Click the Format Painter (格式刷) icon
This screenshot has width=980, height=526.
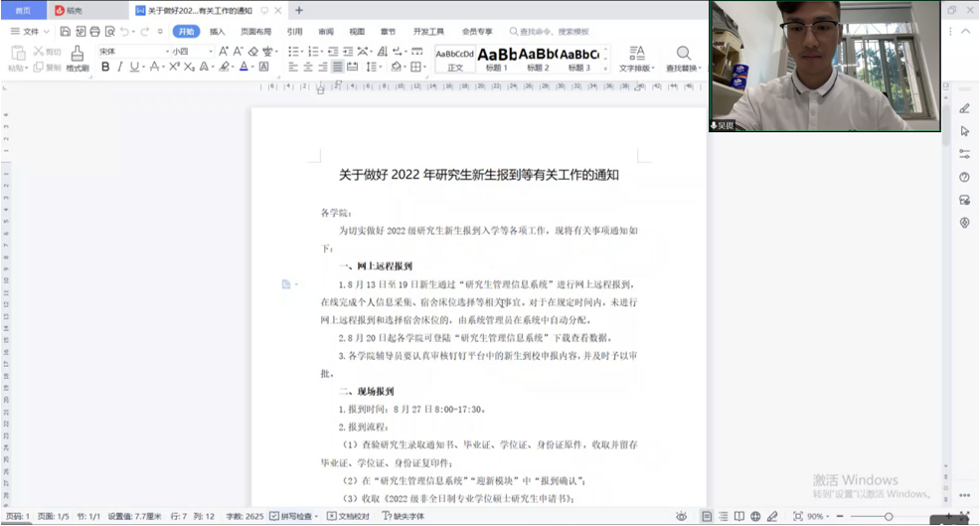78,58
